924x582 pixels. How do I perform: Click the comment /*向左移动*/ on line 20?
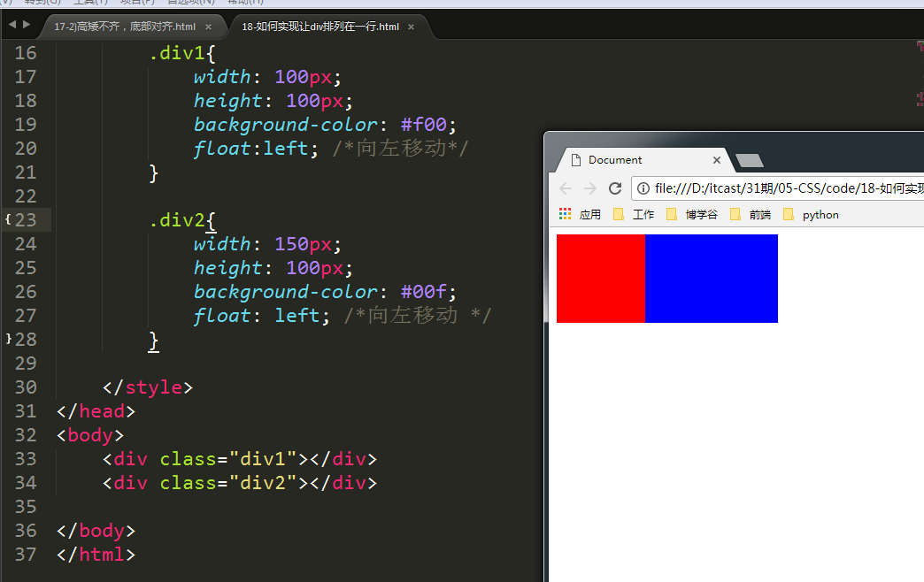click(x=401, y=148)
